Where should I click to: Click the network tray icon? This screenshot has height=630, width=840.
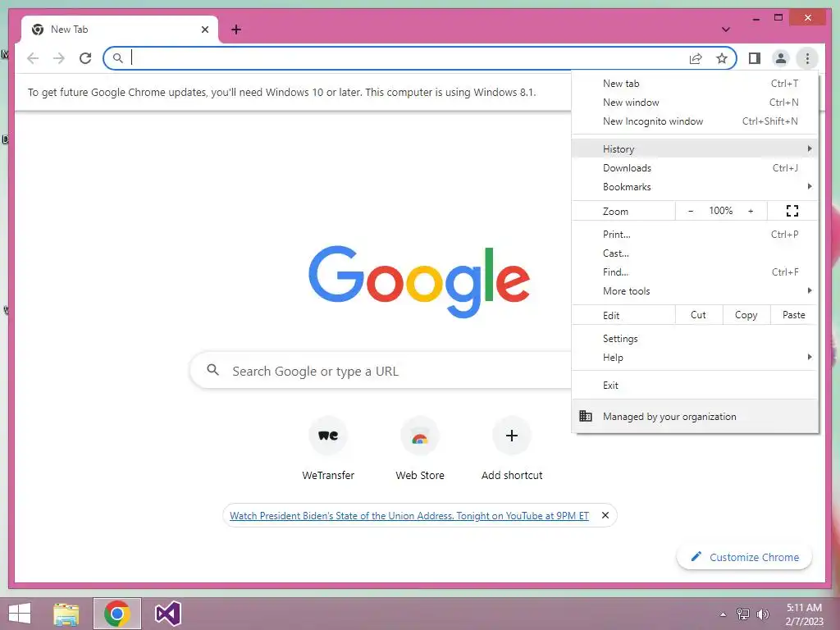(743, 614)
